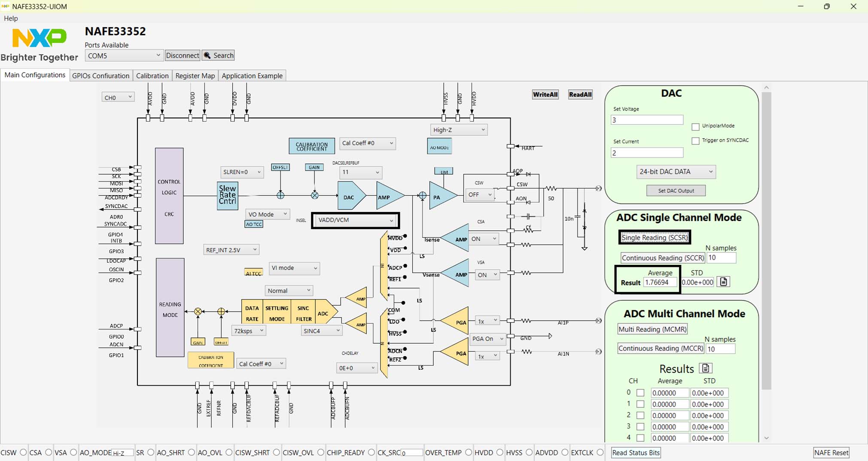Click the Isense AMP triangle
Viewport: 868px width, 461px height.
coord(455,238)
